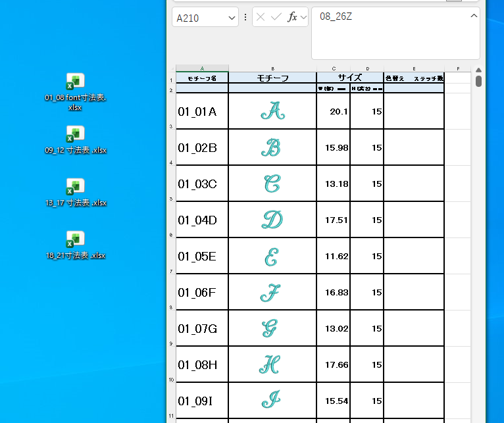
Task: Click the formula bar text 08_26Z
Action: (336, 16)
